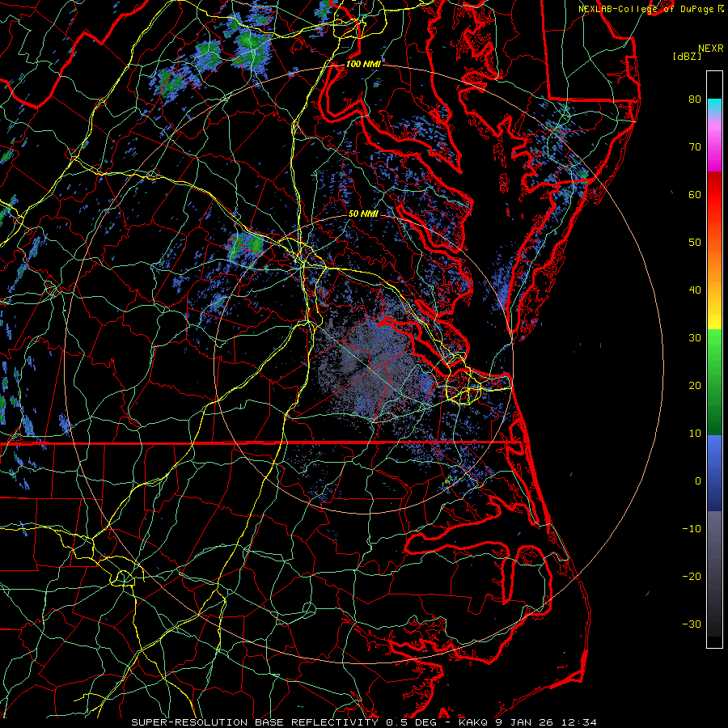Click the NEXR label above the color scale
This screenshot has height=728, width=728.
pos(710,49)
